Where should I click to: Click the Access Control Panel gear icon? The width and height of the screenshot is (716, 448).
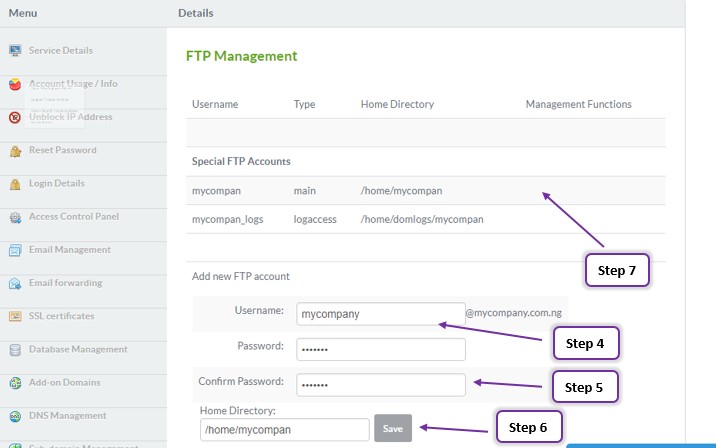tap(15, 217)
